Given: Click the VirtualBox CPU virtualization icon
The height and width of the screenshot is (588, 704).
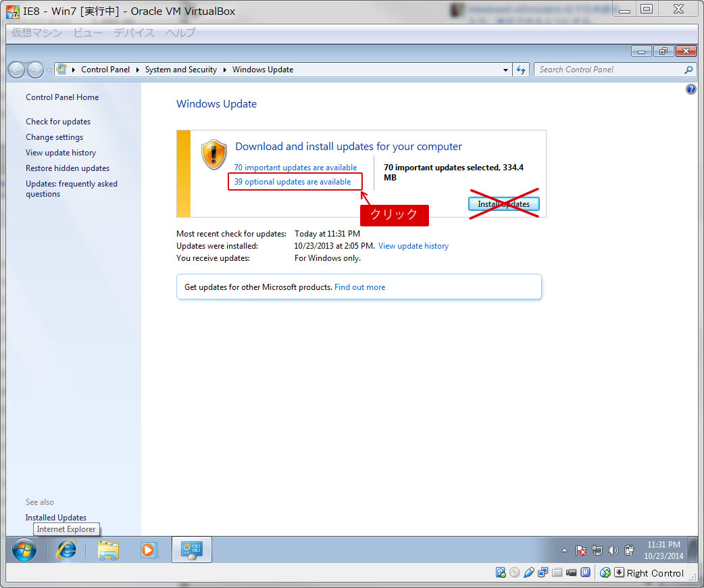Looking at the screenshot, I should click(586, 572).
